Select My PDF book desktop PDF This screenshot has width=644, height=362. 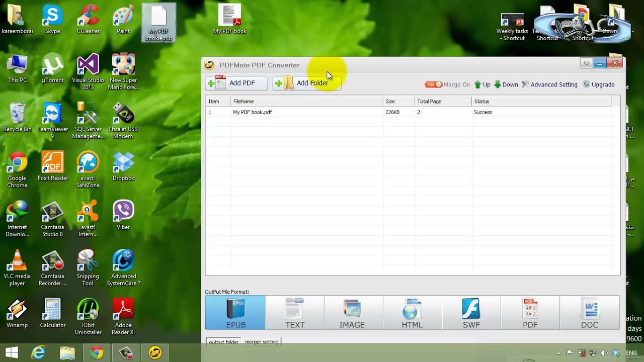(229, 20)
